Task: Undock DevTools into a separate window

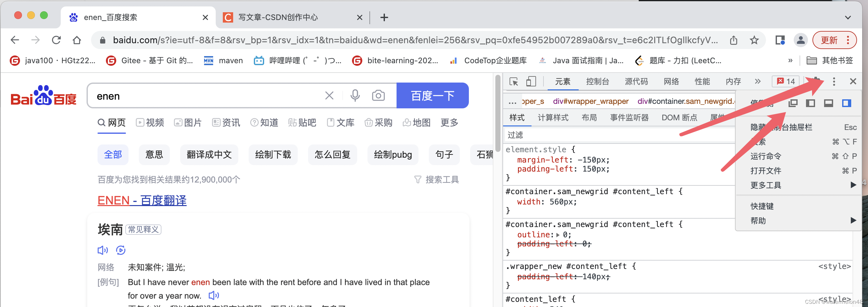Action: [793, 103]
